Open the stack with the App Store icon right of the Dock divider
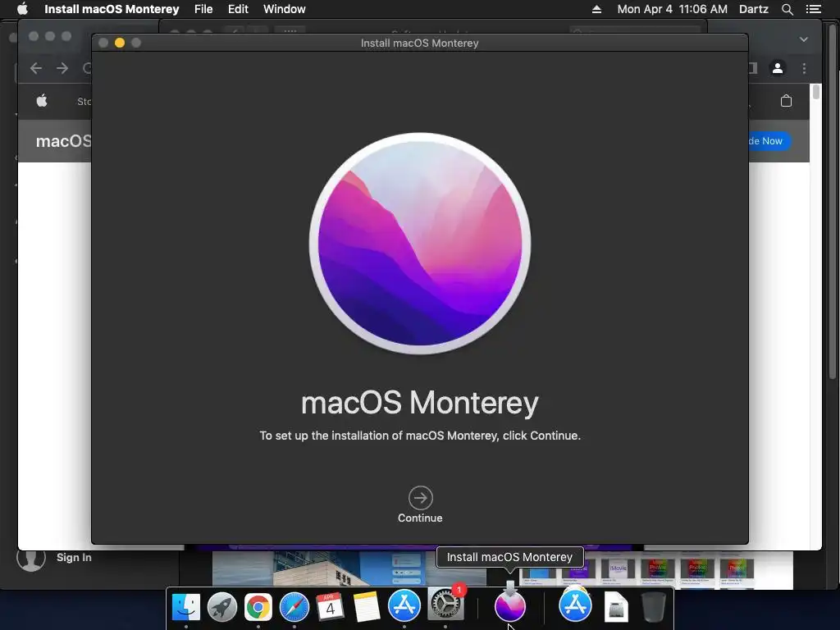 (x=575, y=605)
